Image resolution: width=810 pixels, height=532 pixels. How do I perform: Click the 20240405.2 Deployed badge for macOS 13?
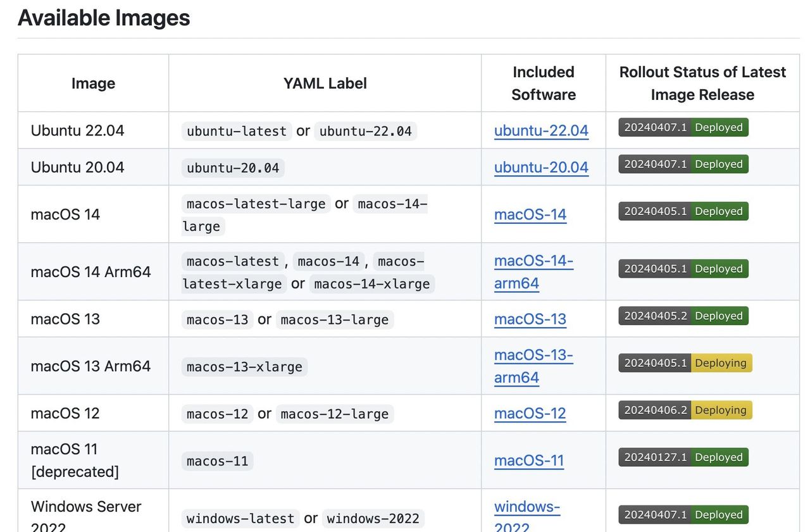683,316
